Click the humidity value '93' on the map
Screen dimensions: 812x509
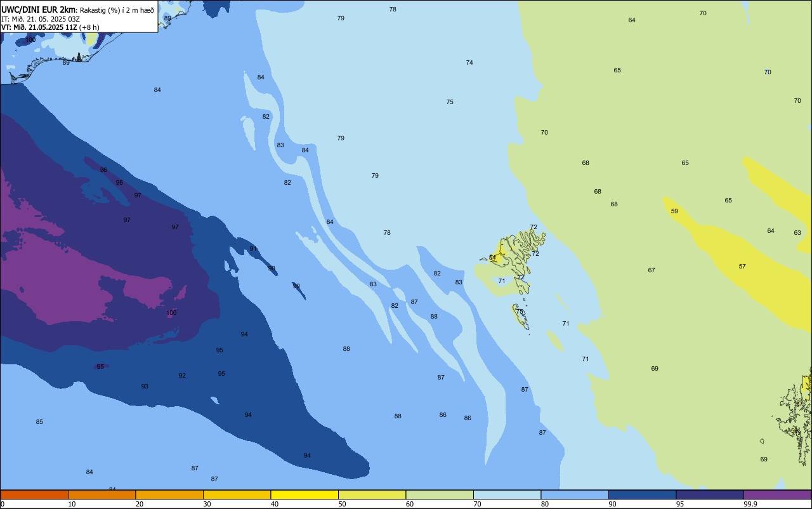coord(145,387)
